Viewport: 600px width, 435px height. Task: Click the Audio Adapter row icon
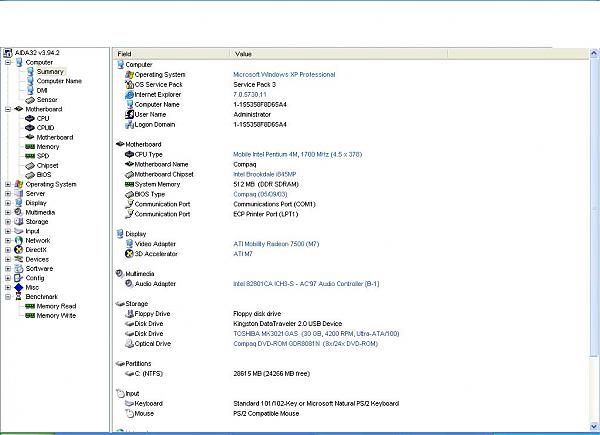pos(129,283)
